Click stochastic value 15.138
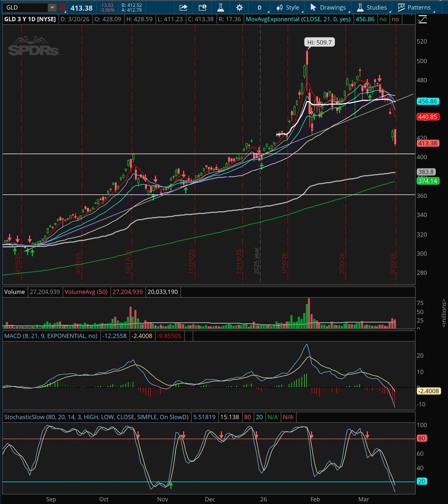448x504 pixels. pyautogui.click(x=229, y=417)
